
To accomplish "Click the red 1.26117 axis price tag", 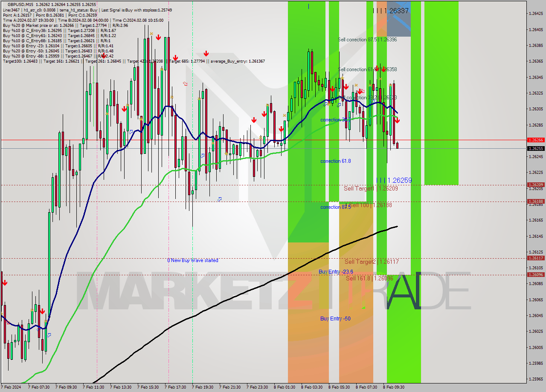I will (x=535, y=258).
